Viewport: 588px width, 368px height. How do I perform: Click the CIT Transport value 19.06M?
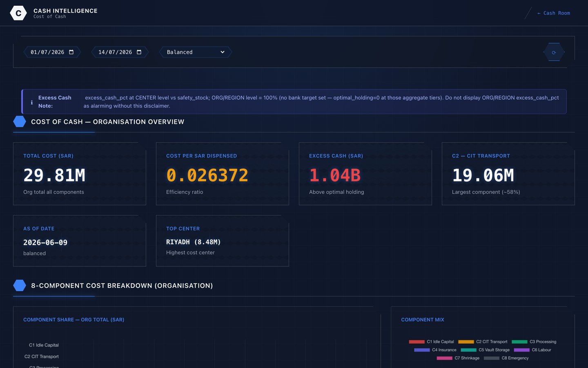coord(483,175)
